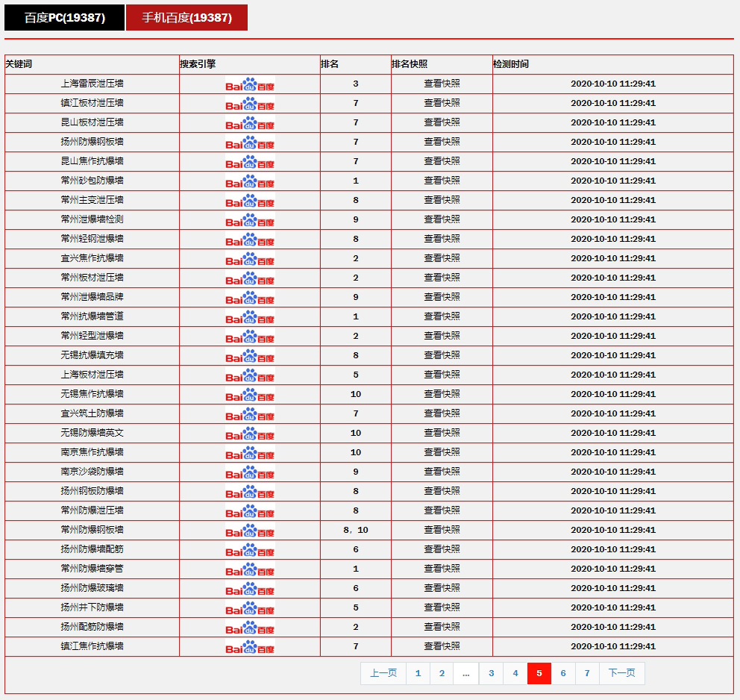
Task: Open snapshot link for 常州防爆墙穿管
Action: point(442,569)
